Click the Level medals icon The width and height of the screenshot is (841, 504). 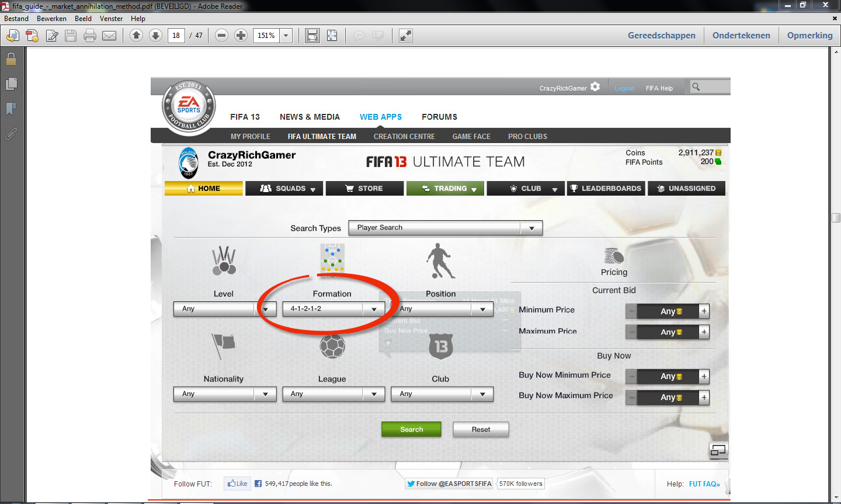224,260
